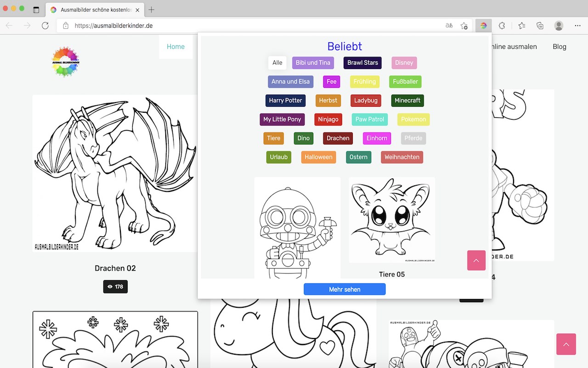The height and width of the screenshot is (368, 588).
Task: Select the Alle category filter
Action: point(277,63)
